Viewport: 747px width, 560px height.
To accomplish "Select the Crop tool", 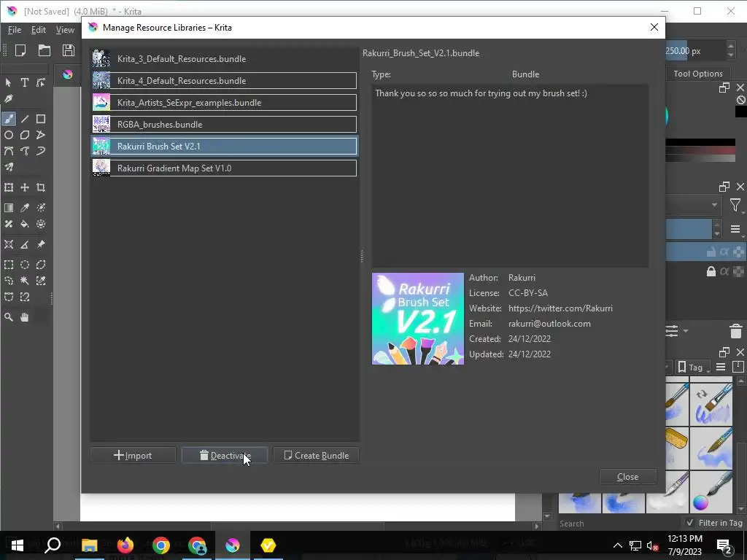I will [41, 187].
